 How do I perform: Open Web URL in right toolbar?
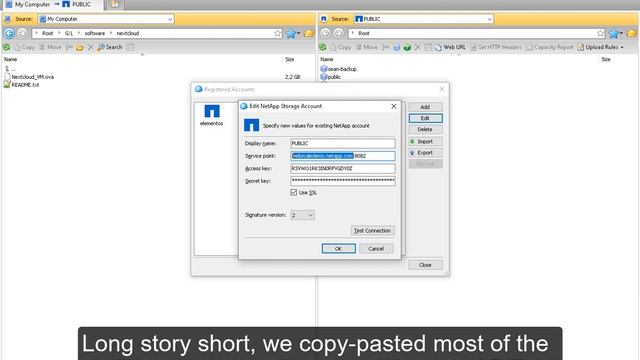tap(450, 47)
